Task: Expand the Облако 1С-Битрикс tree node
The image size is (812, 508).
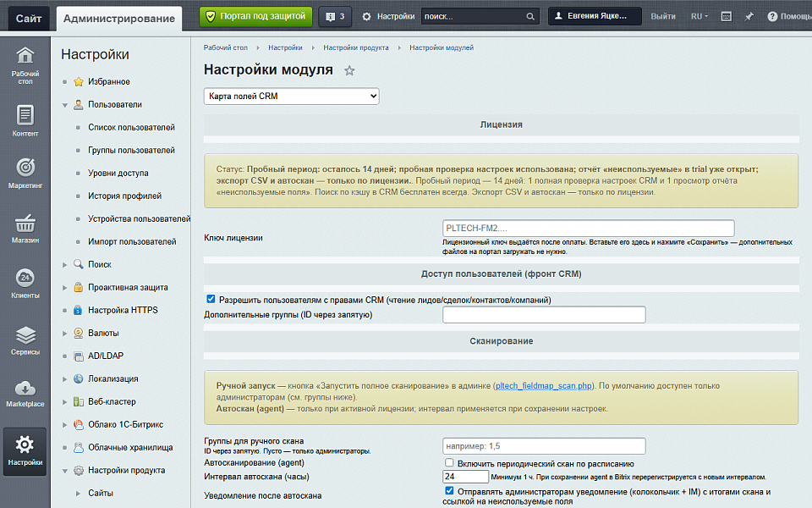Action: [x=65, y=425]
